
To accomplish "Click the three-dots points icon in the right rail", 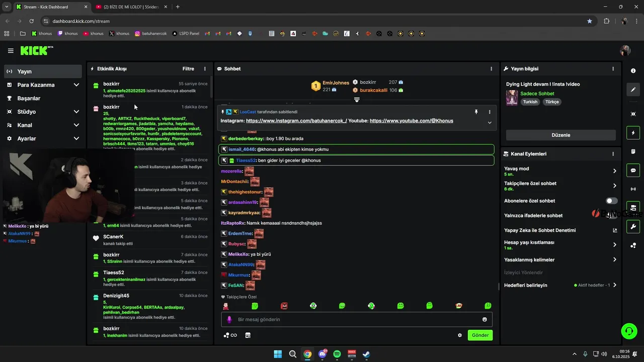I will click(633, 245).
